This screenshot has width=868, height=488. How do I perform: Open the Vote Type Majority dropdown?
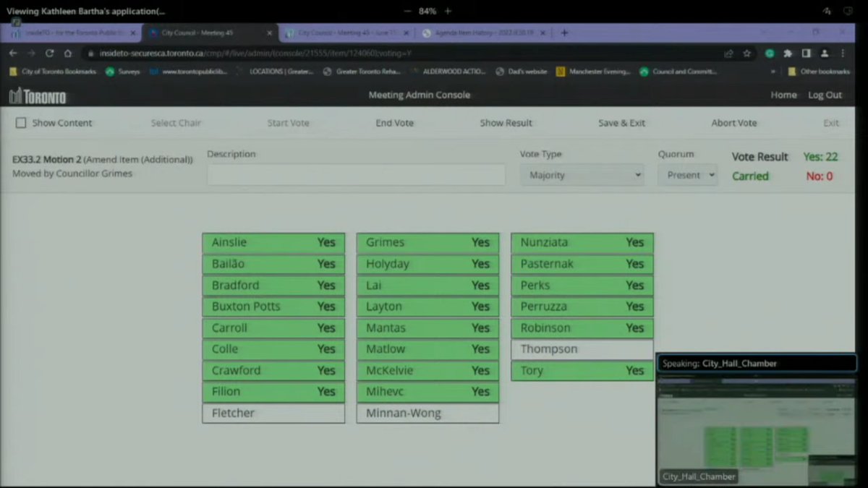coord(582,175)
